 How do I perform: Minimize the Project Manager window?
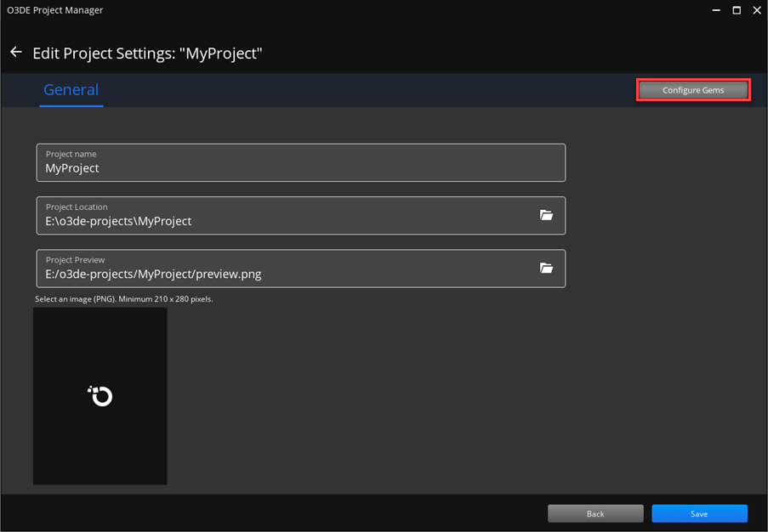[x=715, y=10]
